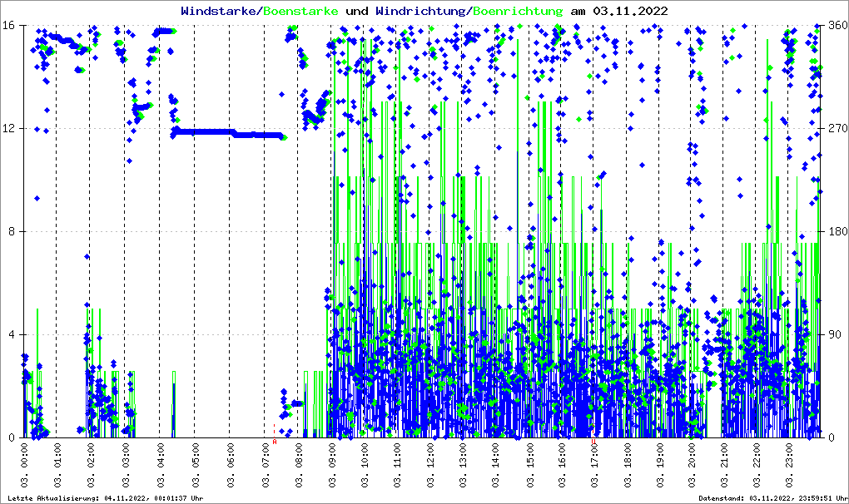Click right axis label 360
849x504 pixels.
(838, 26)
